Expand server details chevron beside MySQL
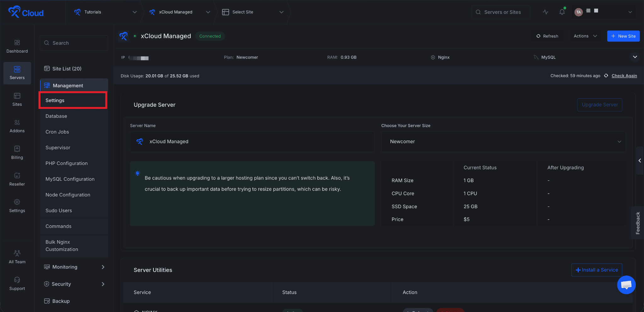This screenshot has width=644, height=312. [x=635, y=57]
